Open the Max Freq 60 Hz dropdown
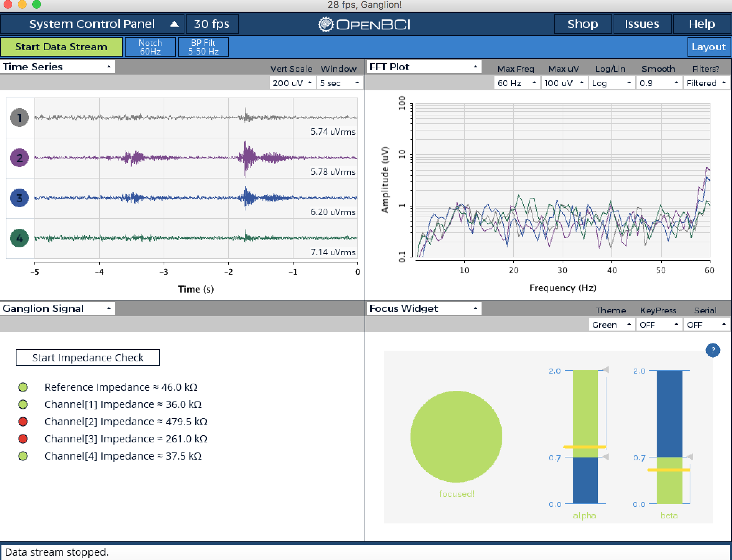 point(517,83)
